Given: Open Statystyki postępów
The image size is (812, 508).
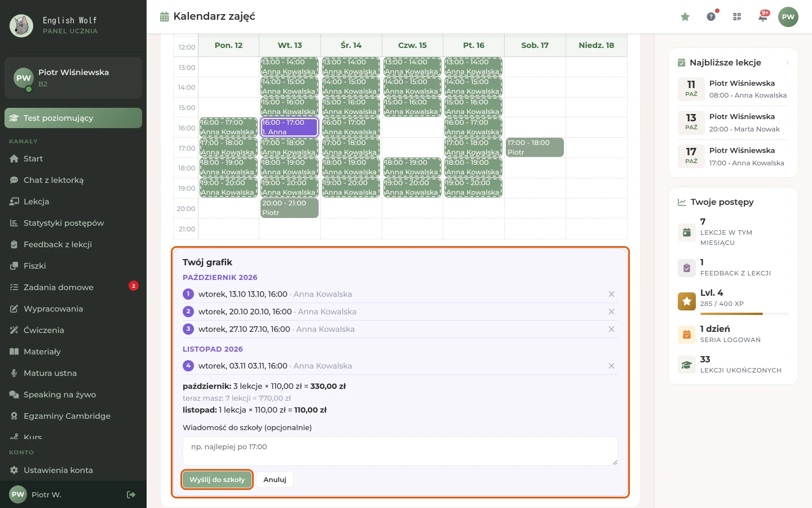Looking at the screenshot, I should pyautogui.click(x=73, y=223).
